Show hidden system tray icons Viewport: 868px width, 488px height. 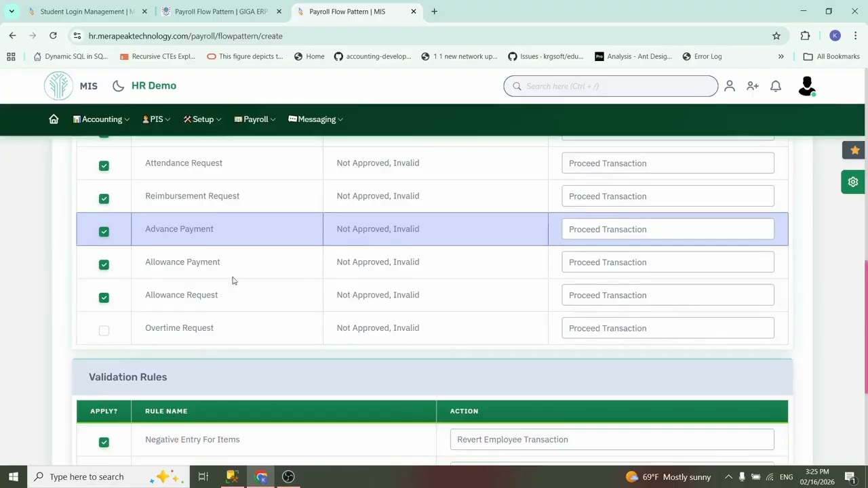pos(728,476)
